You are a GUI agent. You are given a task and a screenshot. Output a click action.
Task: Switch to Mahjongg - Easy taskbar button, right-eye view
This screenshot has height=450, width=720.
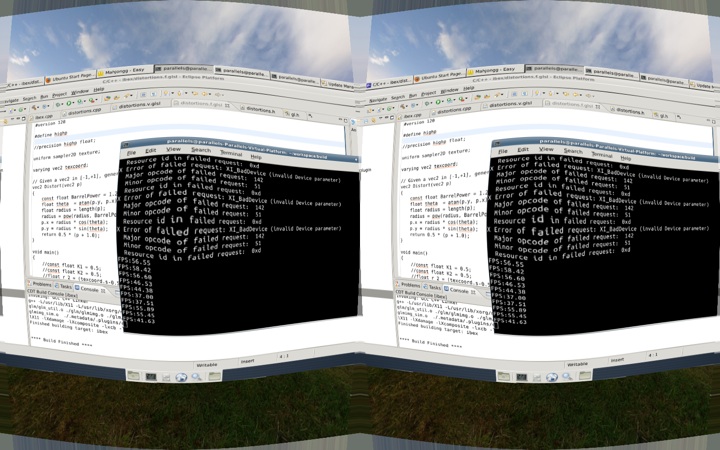495,70
